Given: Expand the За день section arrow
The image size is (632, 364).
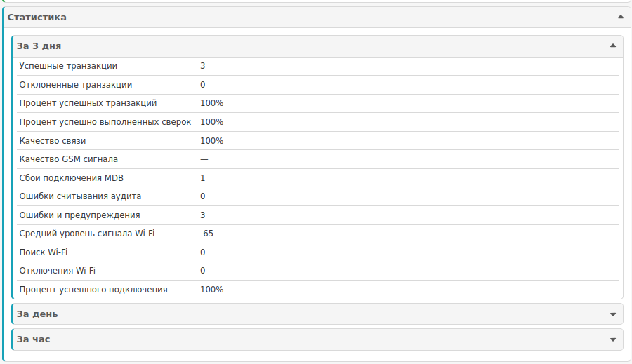Looking at the screenshot, I should (x=613, y=314).
